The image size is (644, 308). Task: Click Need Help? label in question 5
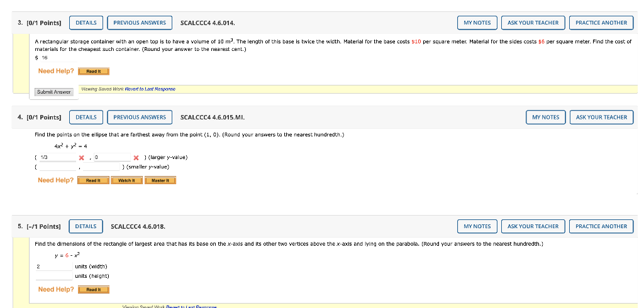(x=56, y=290)
